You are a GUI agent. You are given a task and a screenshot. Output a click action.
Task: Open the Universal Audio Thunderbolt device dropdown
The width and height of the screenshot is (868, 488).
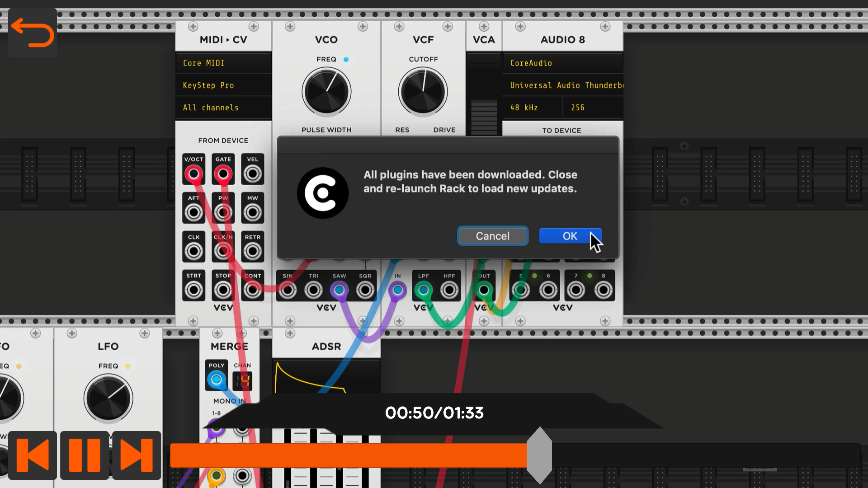point(563,85)
